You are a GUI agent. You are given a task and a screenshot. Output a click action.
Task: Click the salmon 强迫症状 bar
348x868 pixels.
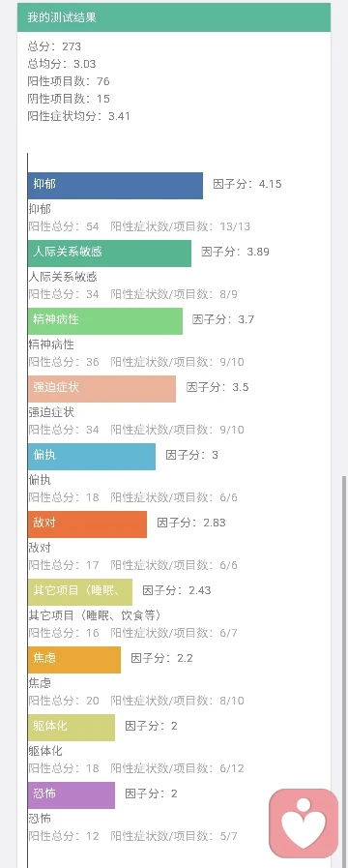pyautogui.click(x=101, y=389)
